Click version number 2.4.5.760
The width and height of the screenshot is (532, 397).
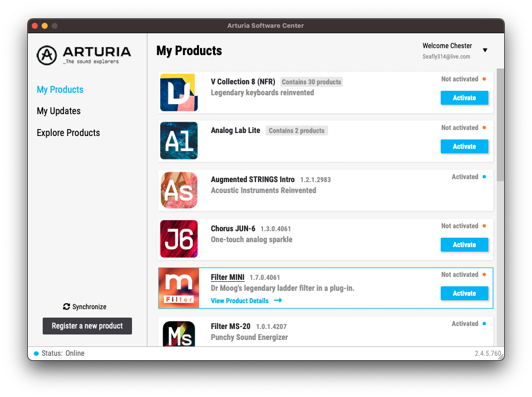pyautogui.click(x=488, y=353)
